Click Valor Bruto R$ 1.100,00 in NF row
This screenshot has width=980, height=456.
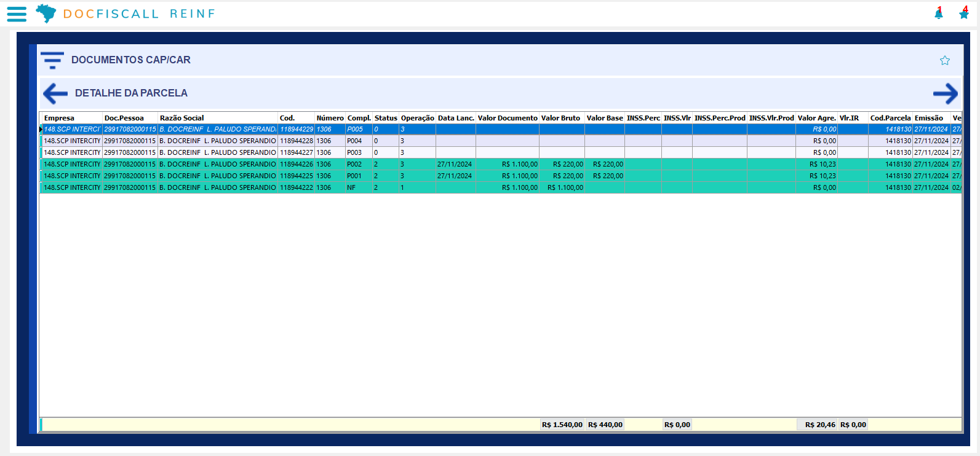click(562, 188)
